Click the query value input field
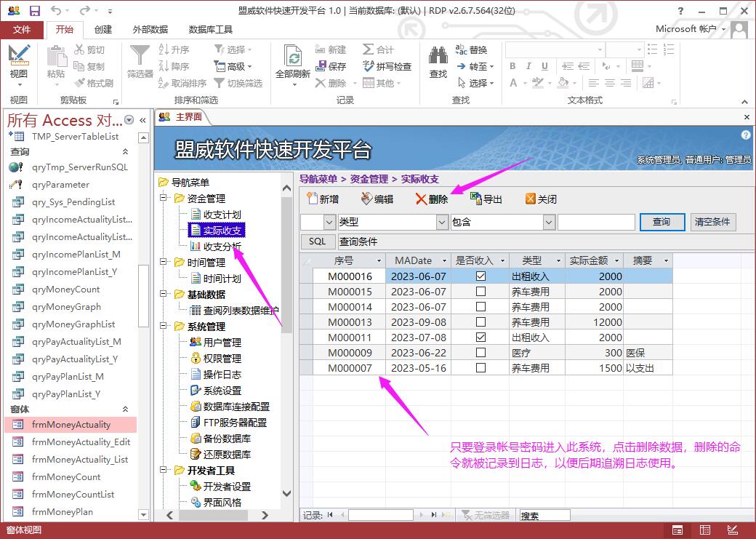Viewport: 756px width, 539px height. (596, 222)
